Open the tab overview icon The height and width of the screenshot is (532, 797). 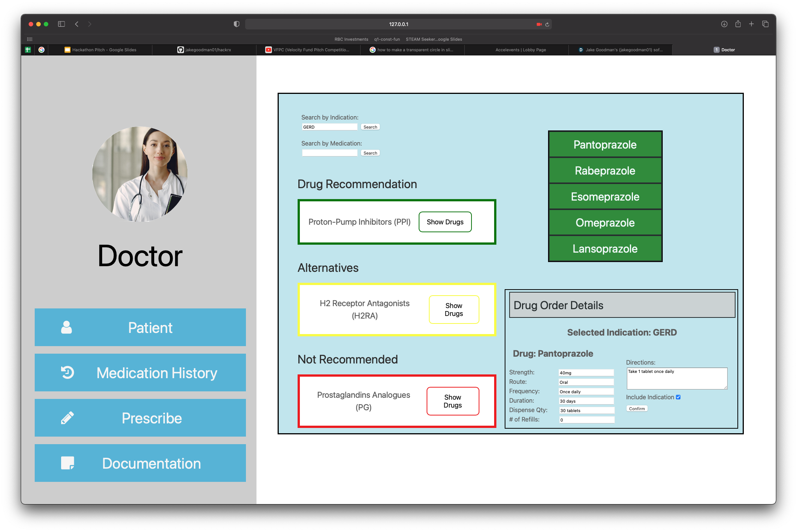click(x=765, y=24)
